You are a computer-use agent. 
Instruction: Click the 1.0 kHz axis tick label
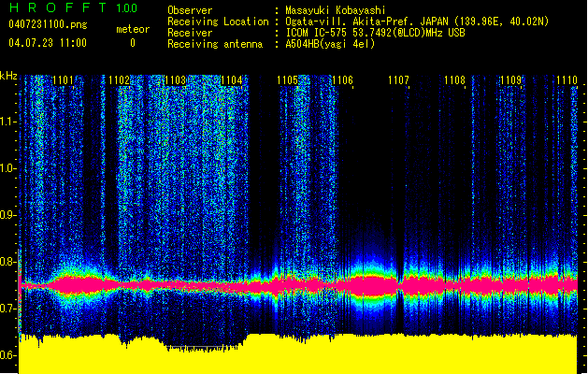tap(7, 168)
